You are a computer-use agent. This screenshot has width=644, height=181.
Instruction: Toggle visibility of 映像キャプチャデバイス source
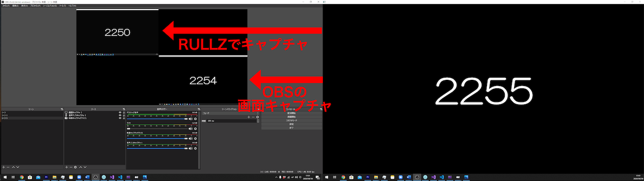coord(120,118)
